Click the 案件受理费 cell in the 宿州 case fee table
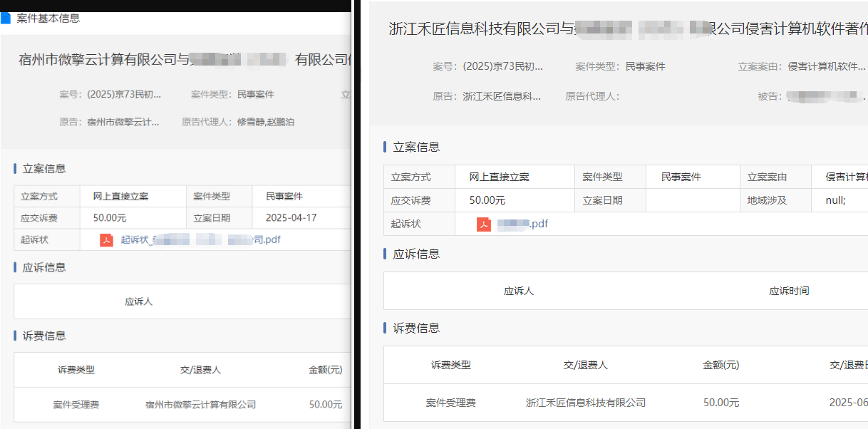Image resolution: width=868 pixels, height=429 pixels. (x=76, y=404)
